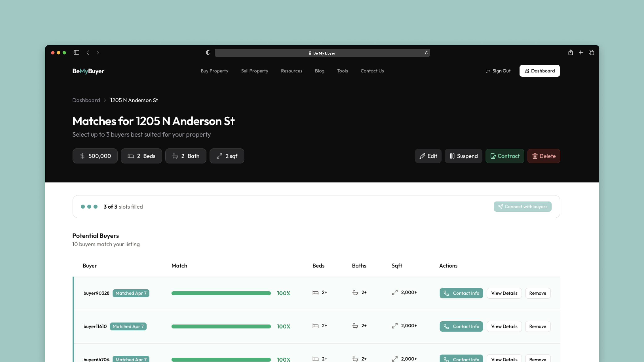644x362 pixels.
Task: Click the Buyer column header
Action: tap(90, 266)
